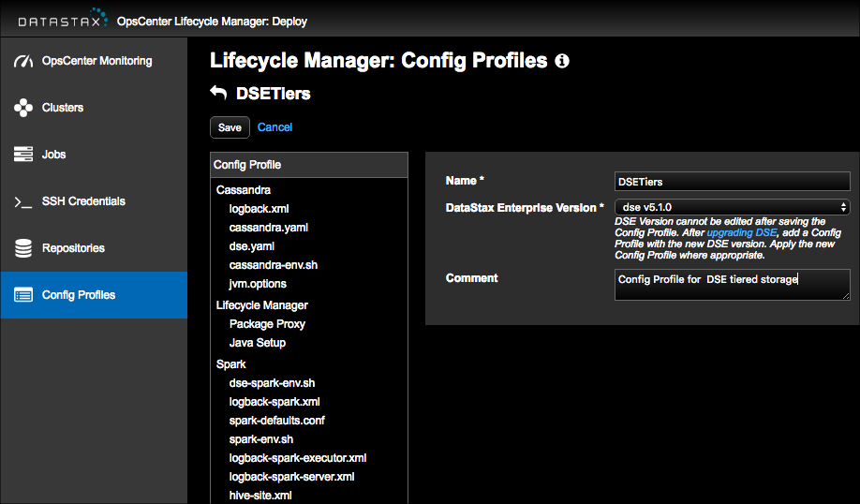This screenshot has height=504, width=860.
Task: Open DataStax Enterprise Version dropdown
Action: click(x=733, y=207)
